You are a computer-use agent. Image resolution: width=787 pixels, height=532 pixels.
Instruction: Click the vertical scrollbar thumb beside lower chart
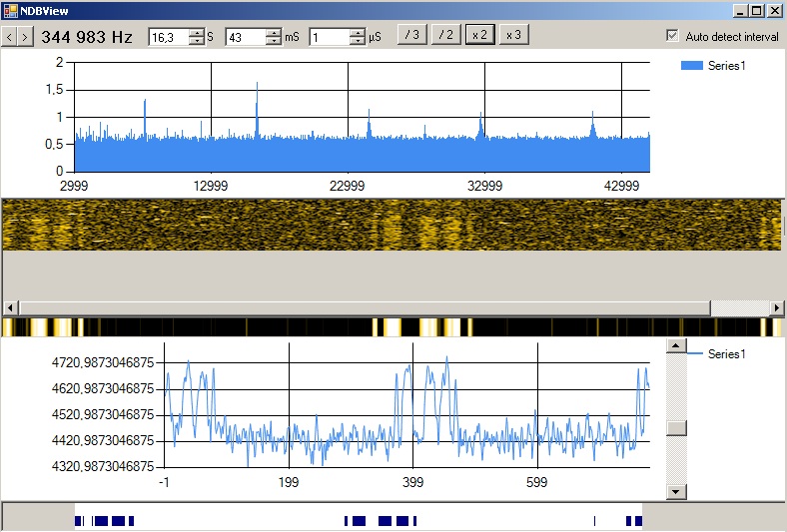pos(676,427)
